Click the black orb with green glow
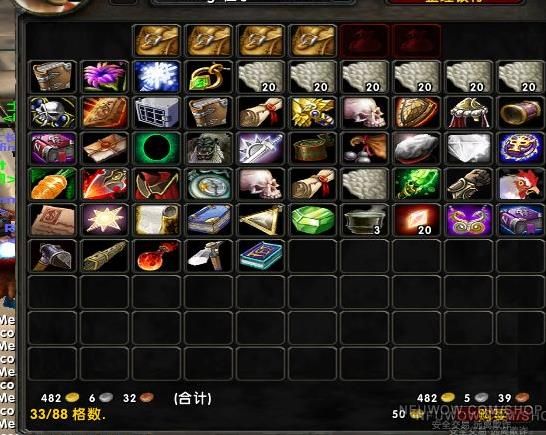The image size is (546, 435). pos(157,148)
